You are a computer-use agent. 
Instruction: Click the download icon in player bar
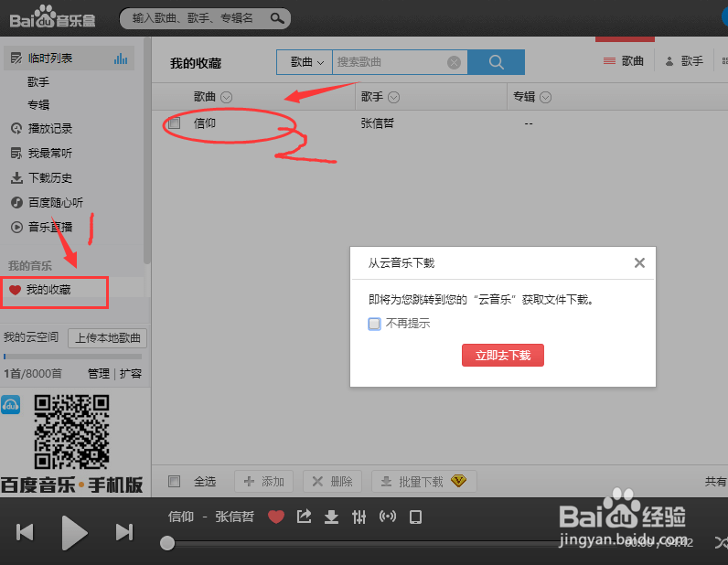click(x=331, y=517)
